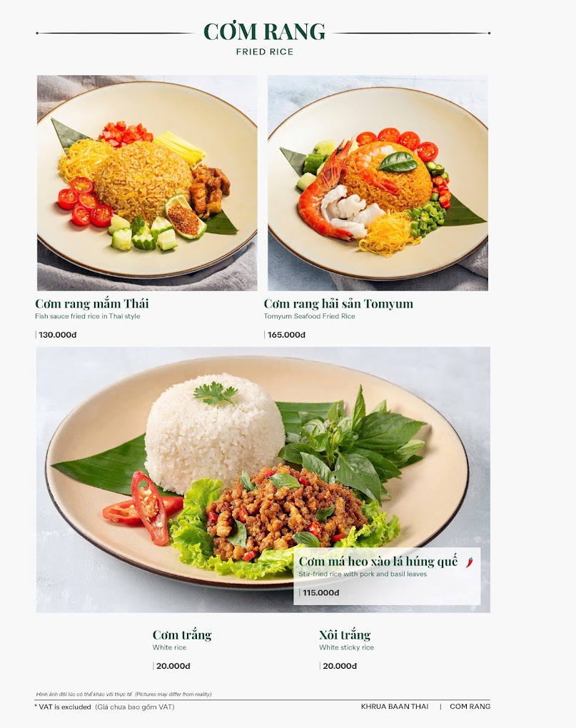Click the sticky rice 20.000đ price
This screenshot has width=576, height=728.
340,666
